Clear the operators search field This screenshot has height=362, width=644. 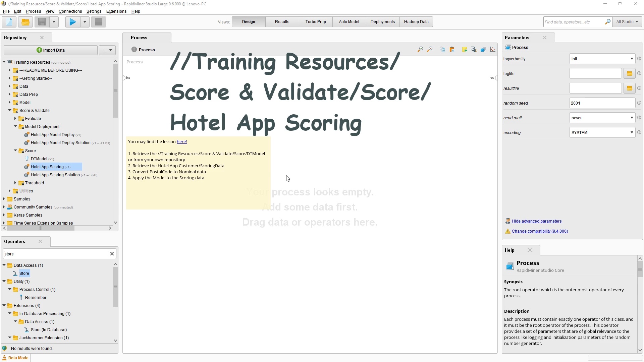coord(112,254)
